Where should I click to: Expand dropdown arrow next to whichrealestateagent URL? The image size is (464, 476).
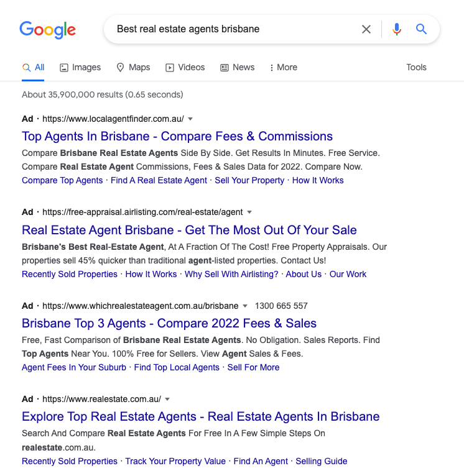[x=245, y=306]
